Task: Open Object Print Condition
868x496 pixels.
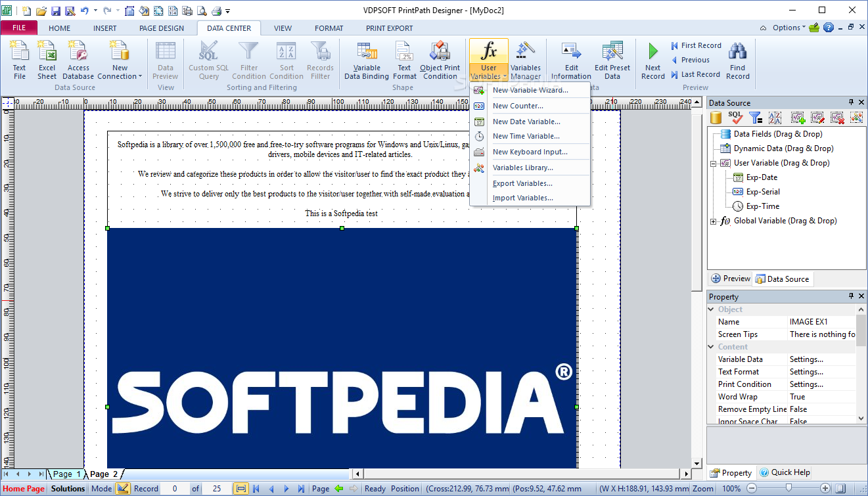Action: (440, 60)
